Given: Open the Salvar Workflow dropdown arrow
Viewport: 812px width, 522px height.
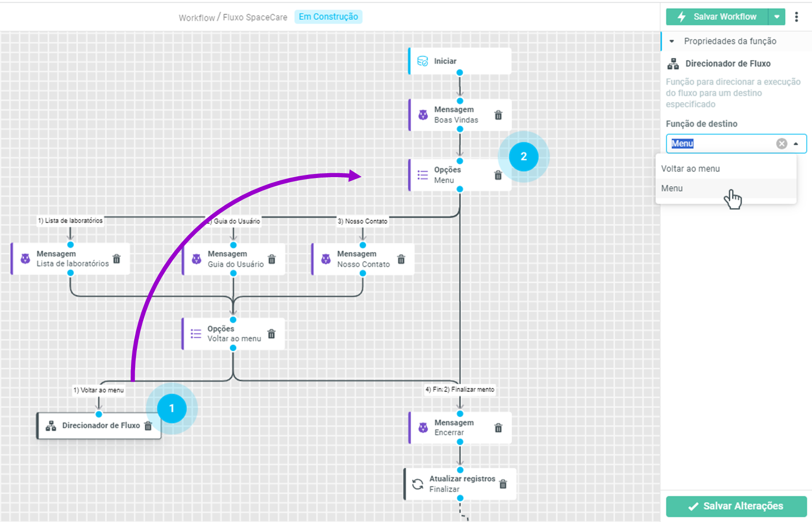Looking at the screenshot, I should click(777, 17).
